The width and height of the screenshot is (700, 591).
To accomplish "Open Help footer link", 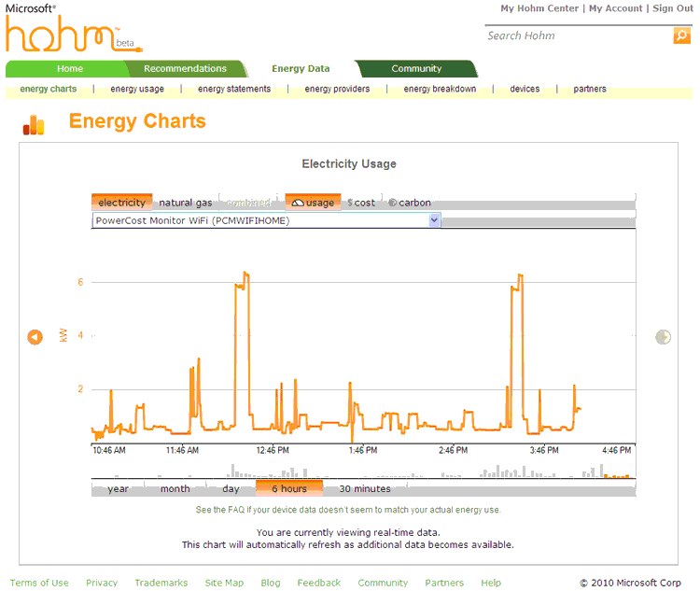I will pyautogui.click(x=491, y=583).
